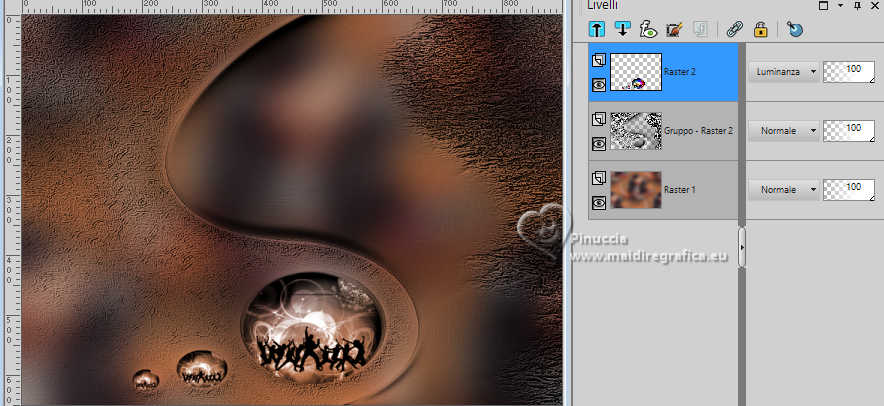Hide the Raster 1 layer
The image size is (884, 406).
[x=599, y=202]
